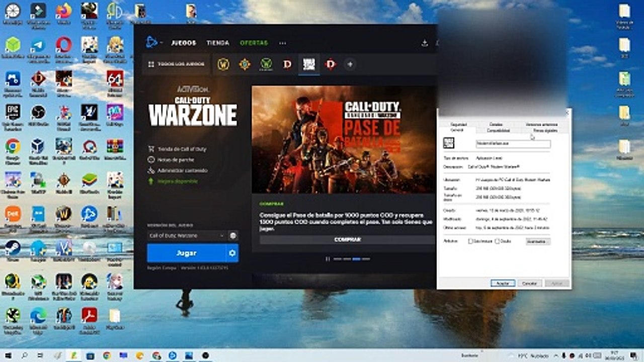Select the Hearthstone game icon
The width and height of the screenshot is (644, 362).
pyautogui.click(x=245, y=64)
